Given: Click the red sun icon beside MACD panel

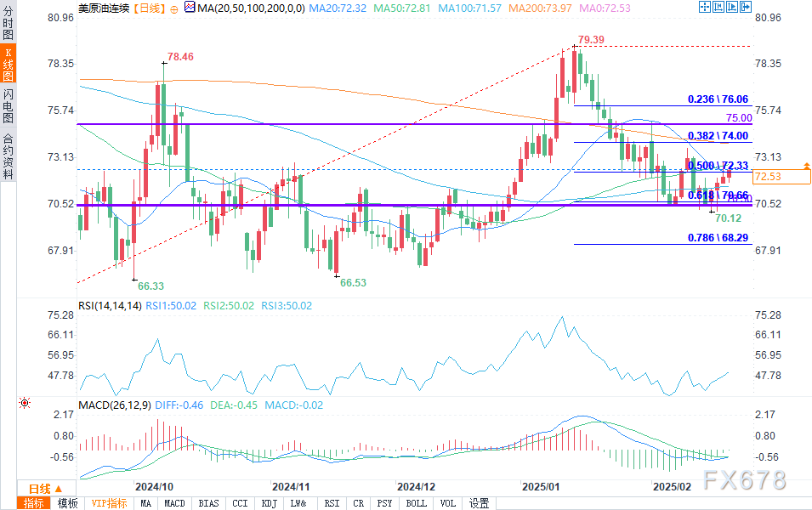Looking at the screenshot, I should pyautogui.click(x=25, y=403).
